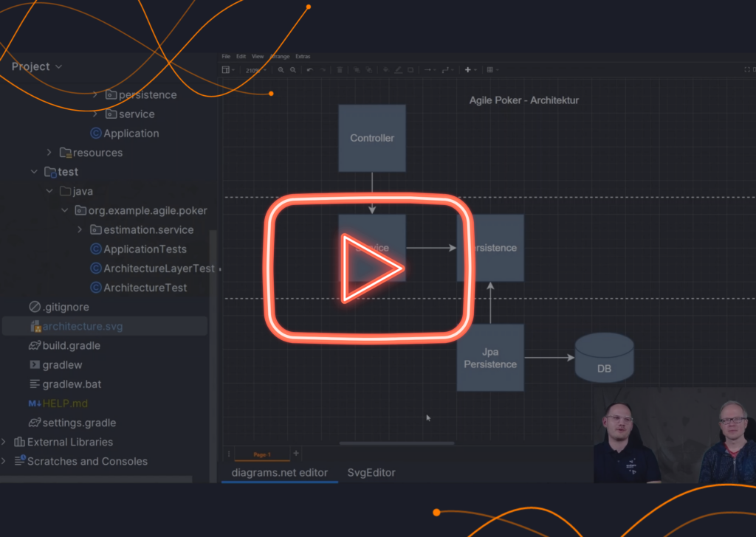Open the Project view dropdown
Image resolution: width=756 pixels, height=537 pixels.
(37, 66)
